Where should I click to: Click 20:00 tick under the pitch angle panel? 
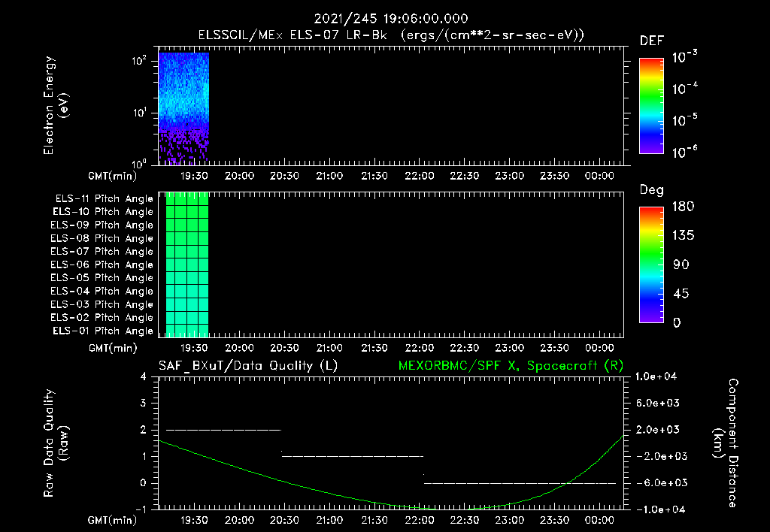239,348
